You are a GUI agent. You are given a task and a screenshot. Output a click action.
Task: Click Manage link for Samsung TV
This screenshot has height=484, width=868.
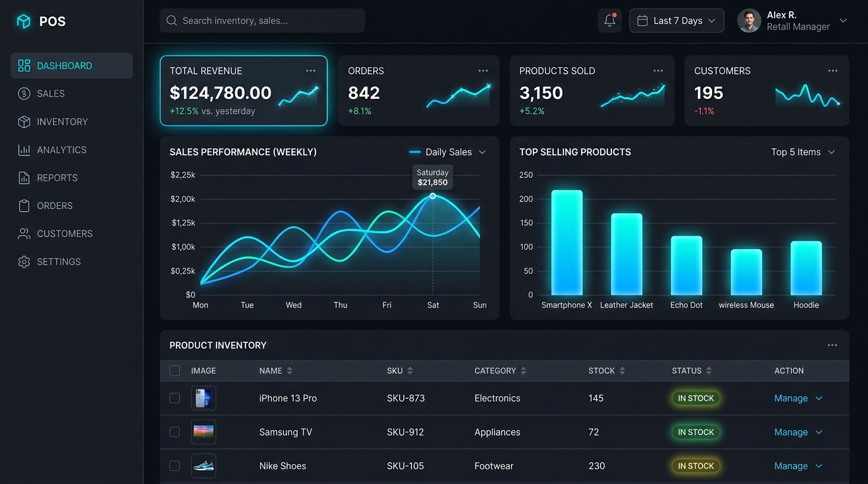click(791, 432)
